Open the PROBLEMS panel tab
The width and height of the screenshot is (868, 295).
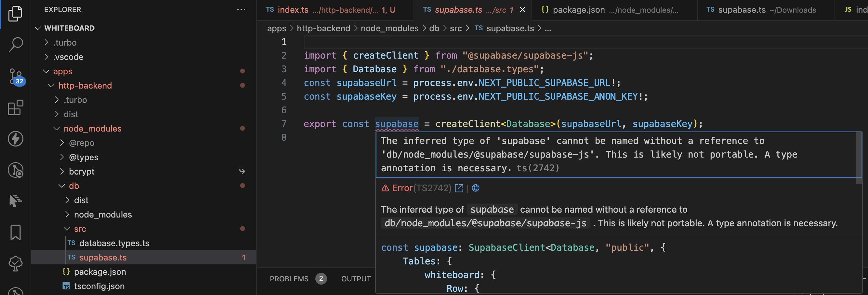tap(289, 279)
